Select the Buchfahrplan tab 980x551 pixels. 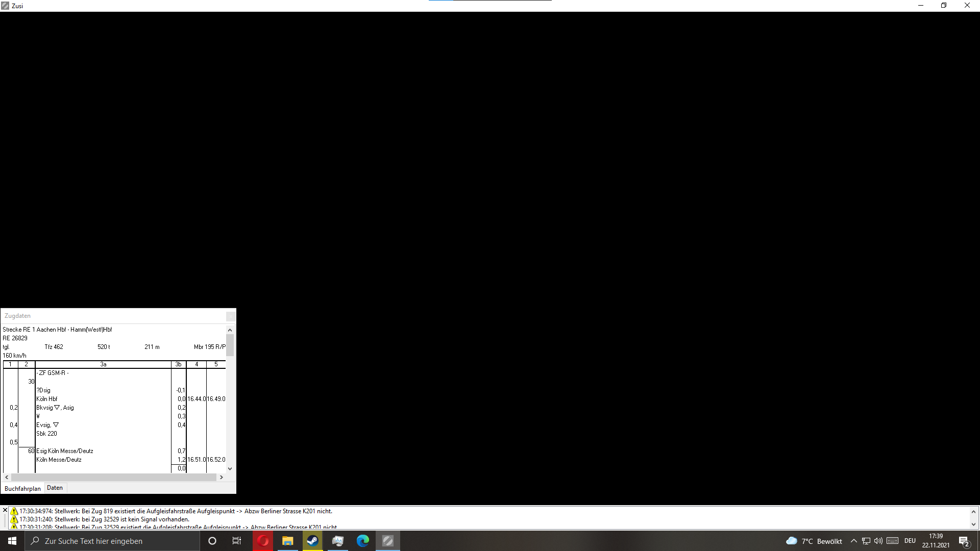pos(22,488)
